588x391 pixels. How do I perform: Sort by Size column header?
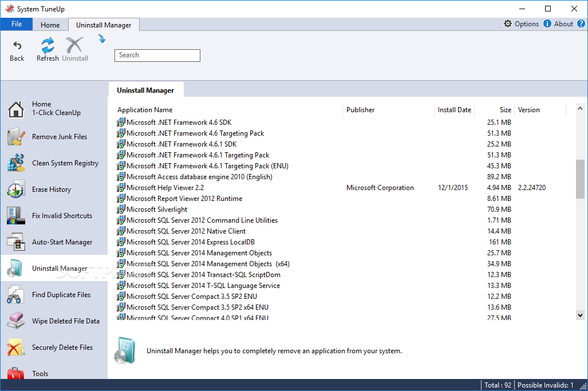494,110
